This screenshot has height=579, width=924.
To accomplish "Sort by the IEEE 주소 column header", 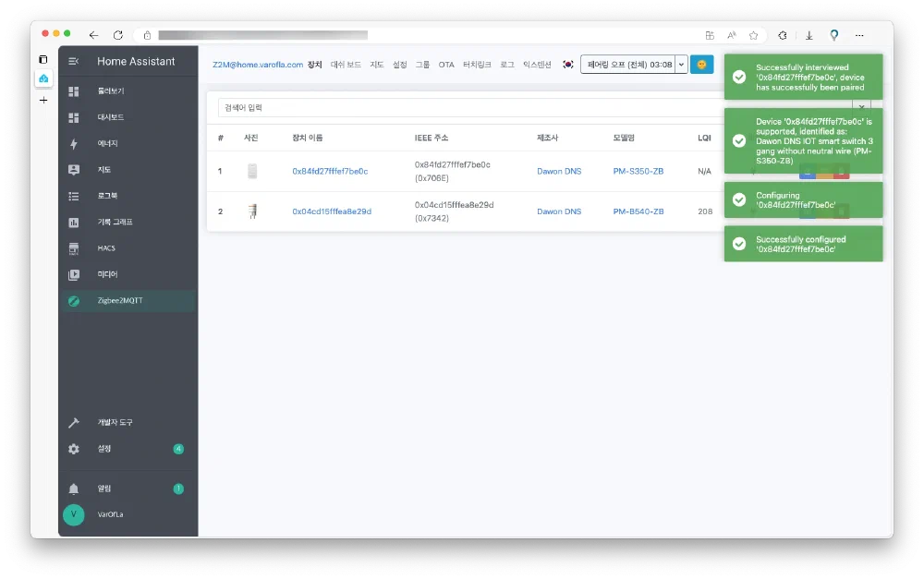I will point(432,138).
